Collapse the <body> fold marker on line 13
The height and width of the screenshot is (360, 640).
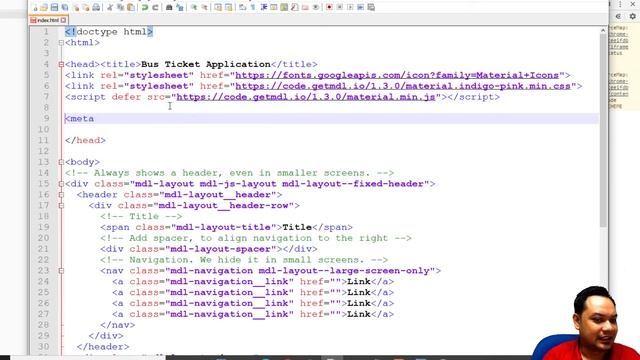(61, 162)
